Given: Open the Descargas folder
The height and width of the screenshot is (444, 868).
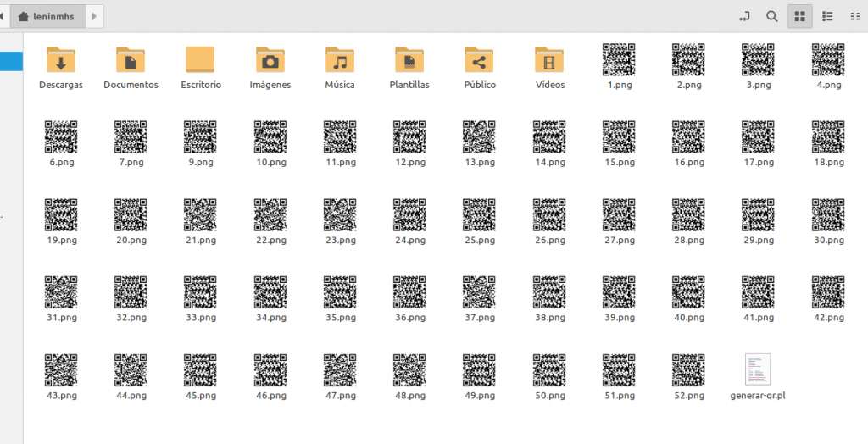Looking at the screenshot, I should pyautogui.click(x=61, y=60).
